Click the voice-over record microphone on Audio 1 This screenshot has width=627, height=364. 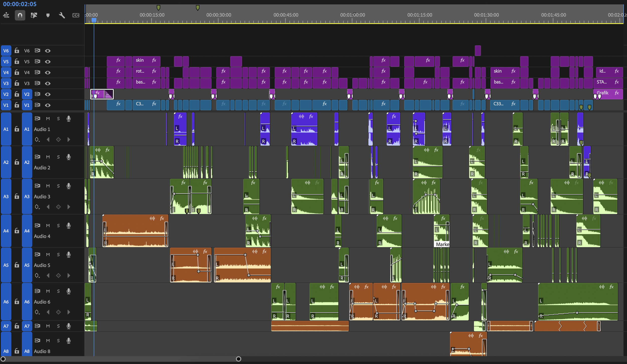pos(69,119)
